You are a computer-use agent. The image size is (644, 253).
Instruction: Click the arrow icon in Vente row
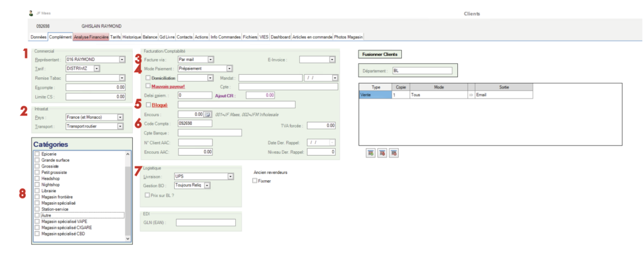pos(471,95)
